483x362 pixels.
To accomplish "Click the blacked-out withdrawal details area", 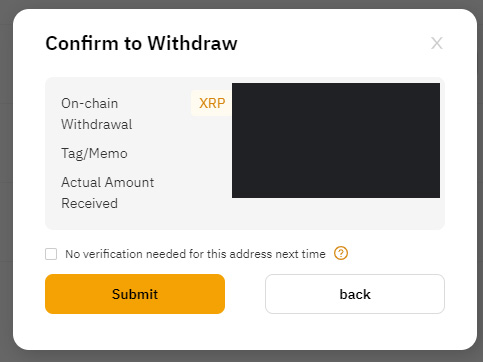I will tap(336, 140).
